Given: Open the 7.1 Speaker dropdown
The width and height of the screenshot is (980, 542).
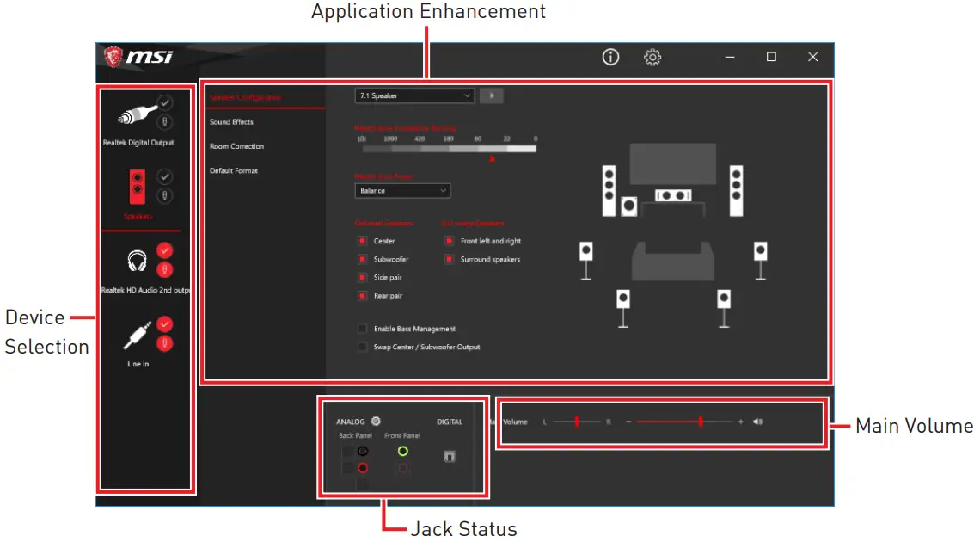Looking at the screenshot, I should pos(414,95).
